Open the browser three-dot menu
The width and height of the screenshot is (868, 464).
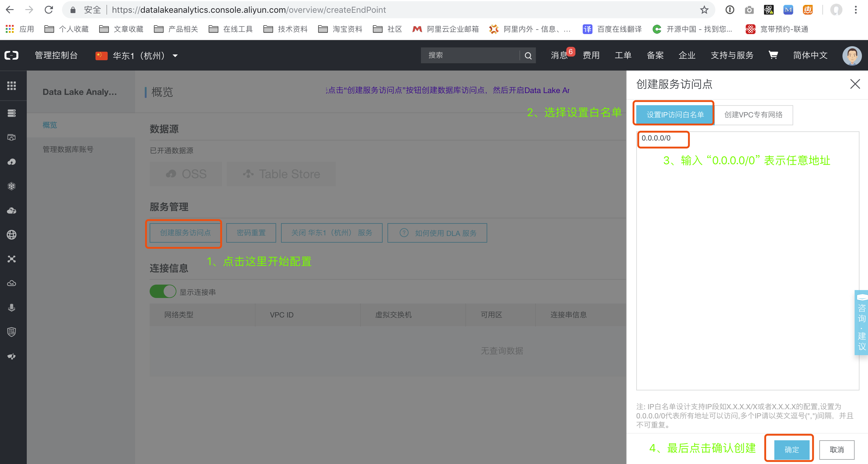[x=856, y=10]
